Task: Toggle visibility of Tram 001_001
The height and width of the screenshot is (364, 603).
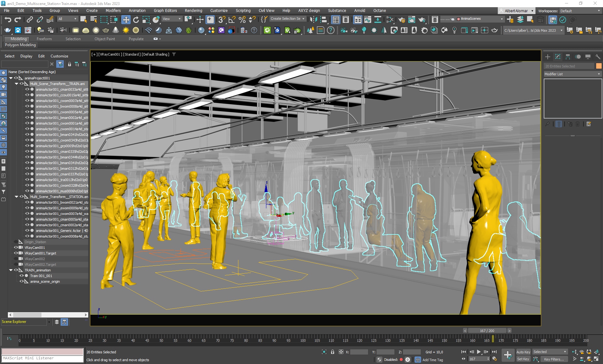Action: pos(22,276)
